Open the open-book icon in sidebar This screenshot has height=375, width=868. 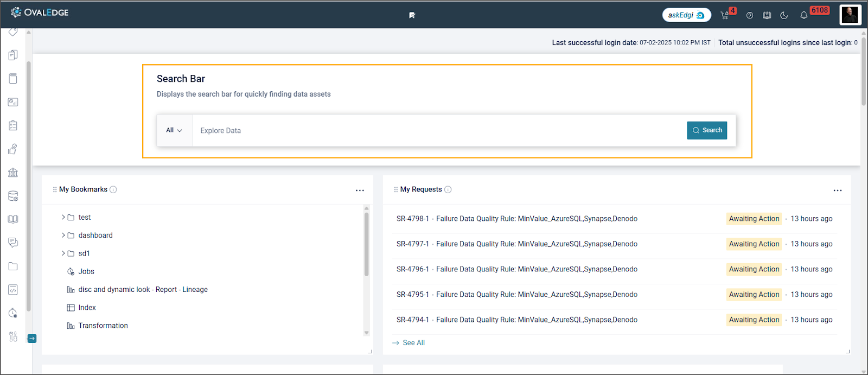pos(13,219)
